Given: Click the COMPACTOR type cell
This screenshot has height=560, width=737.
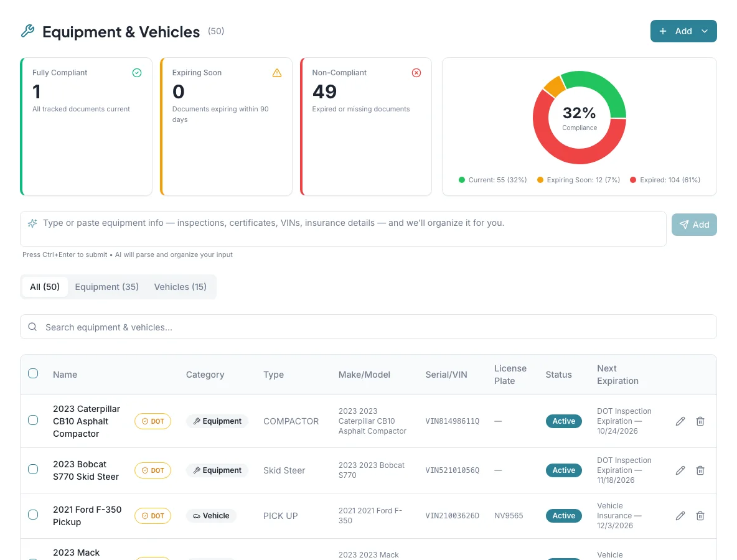Looking at the screenshot, I should (291, 421).
